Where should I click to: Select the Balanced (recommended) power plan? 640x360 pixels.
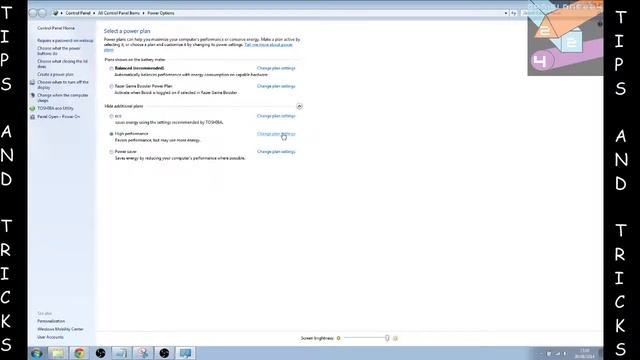click(x=111, y=69)
